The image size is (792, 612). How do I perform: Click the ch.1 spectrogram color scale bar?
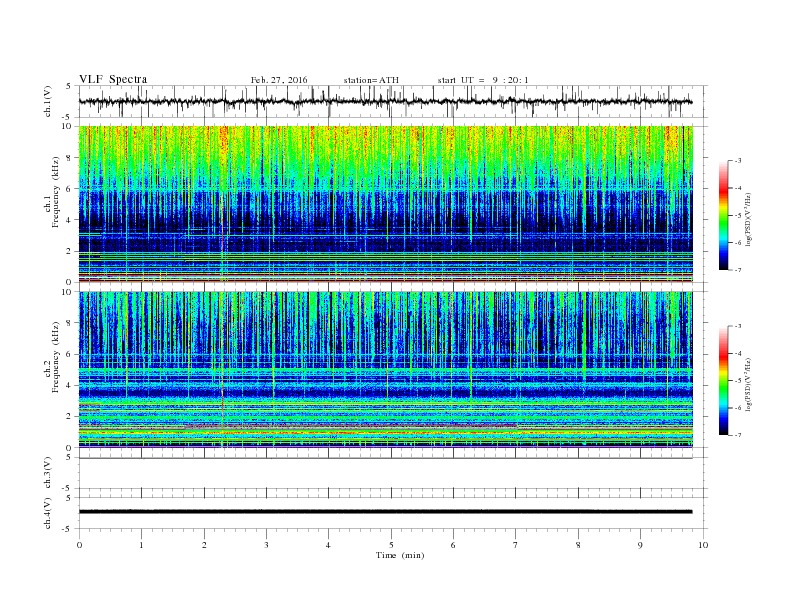724,215
